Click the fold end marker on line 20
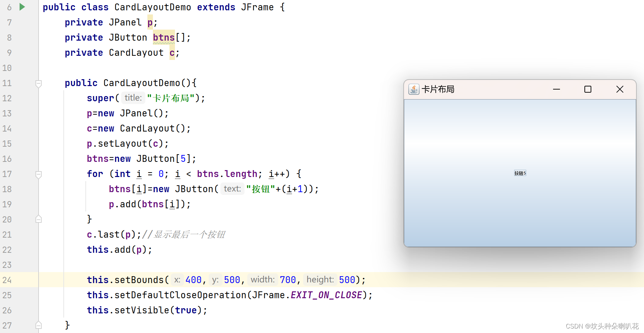This screenshot has height=333, width=644. (x=39, y=219)
